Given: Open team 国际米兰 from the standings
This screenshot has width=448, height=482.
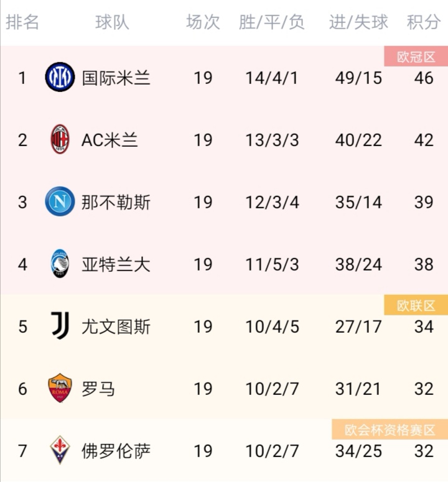Looking at the screenshot, I should point(116,78).
